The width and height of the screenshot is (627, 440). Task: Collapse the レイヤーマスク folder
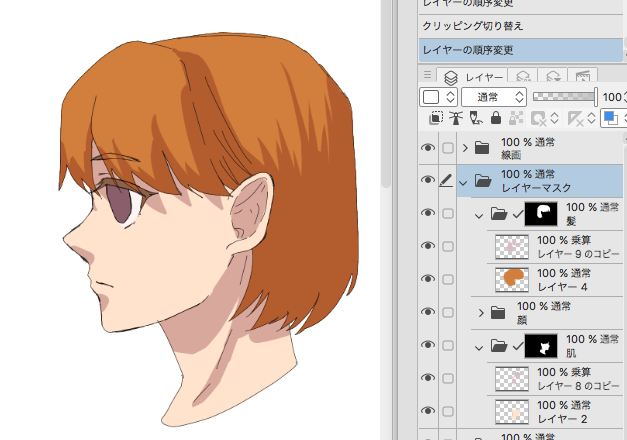tap(464, 181)
